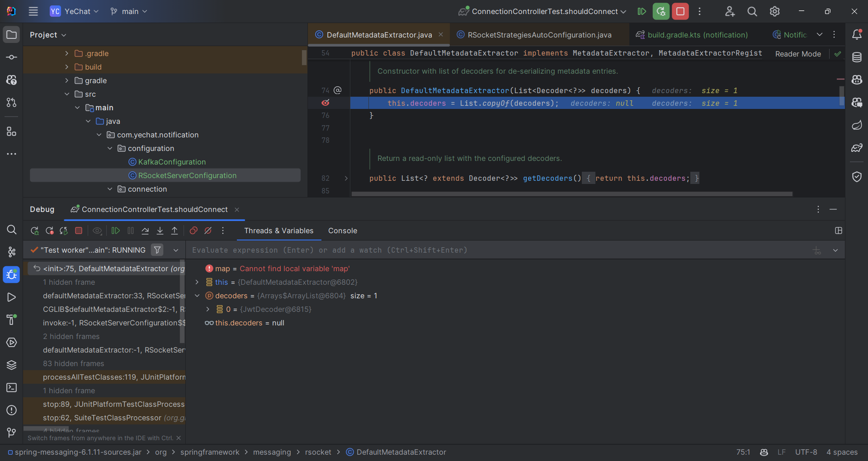Show more tool windows ellipsis
Viewport: 868px width, 461px height.
point(11,154)
